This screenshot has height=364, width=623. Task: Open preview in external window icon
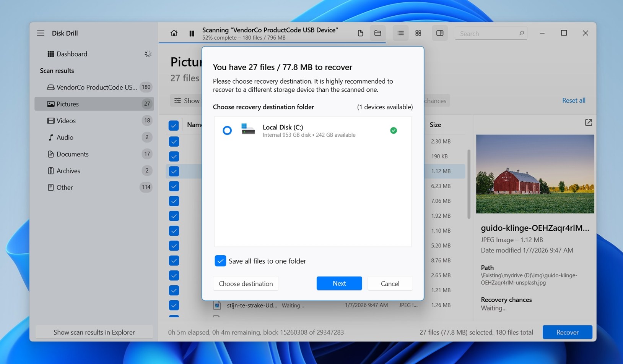click(x=588, y=123)
